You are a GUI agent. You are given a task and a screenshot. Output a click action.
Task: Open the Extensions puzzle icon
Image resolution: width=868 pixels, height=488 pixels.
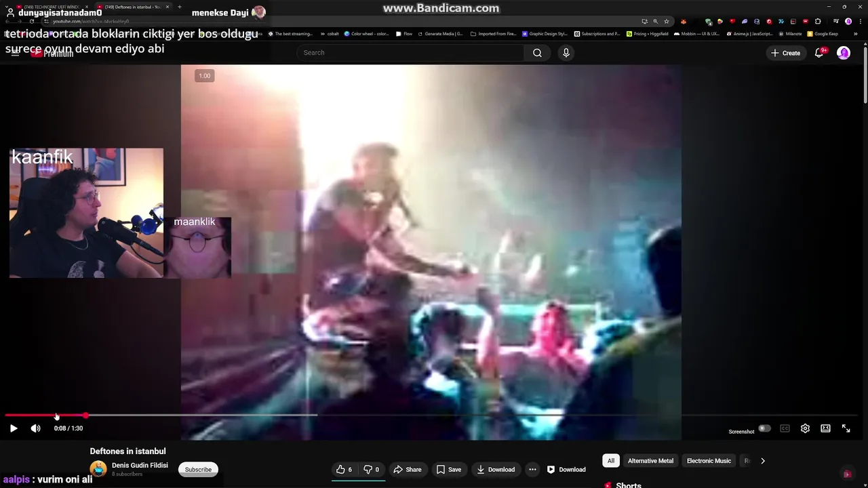coord(818,21)
